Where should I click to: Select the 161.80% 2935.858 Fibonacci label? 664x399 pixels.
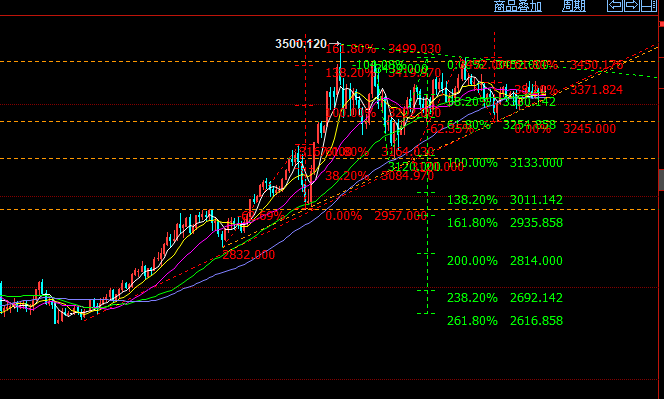tap(505, 223)
